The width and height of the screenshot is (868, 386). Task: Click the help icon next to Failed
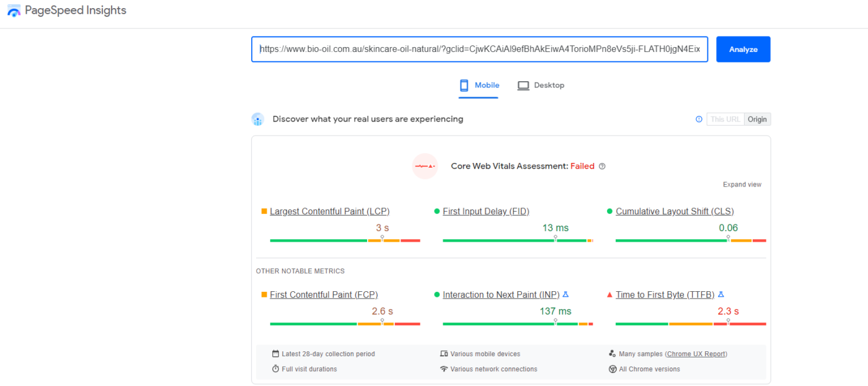tap(602, 166)
